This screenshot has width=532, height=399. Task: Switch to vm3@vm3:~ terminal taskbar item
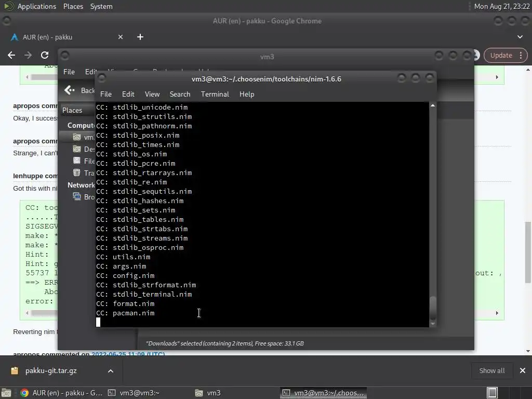[x=134, y=393]
